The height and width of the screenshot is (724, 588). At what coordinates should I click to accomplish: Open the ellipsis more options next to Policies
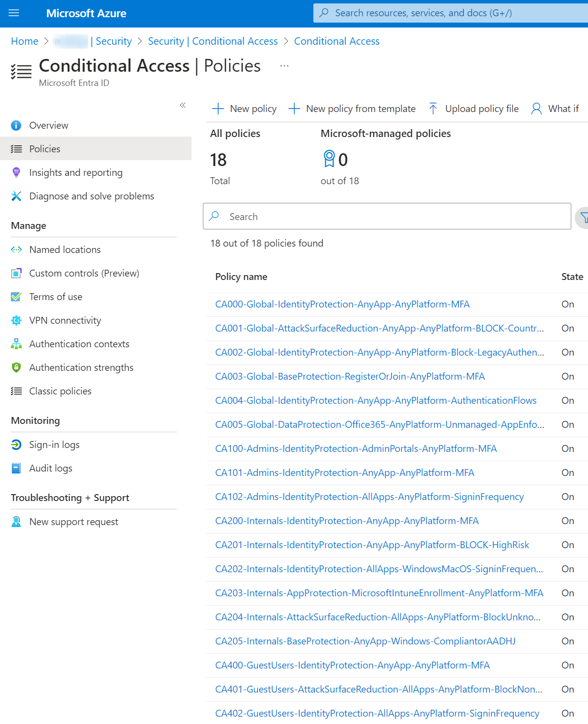pos(284,66)
